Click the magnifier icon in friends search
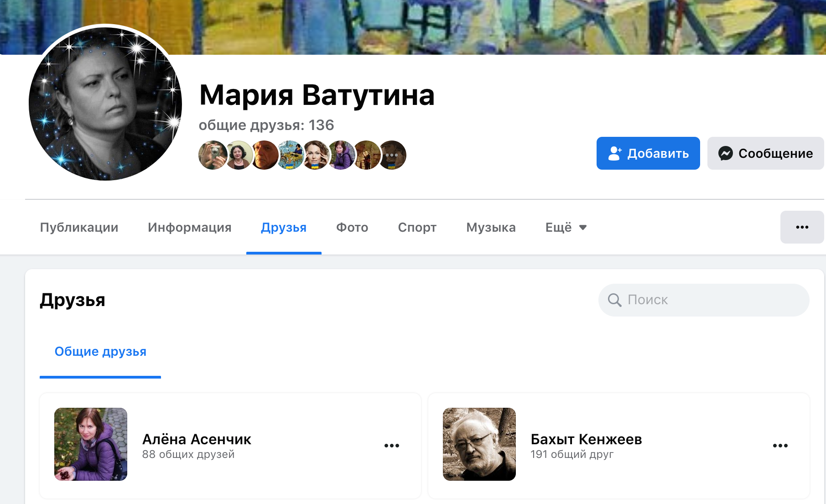 point(614,300)
